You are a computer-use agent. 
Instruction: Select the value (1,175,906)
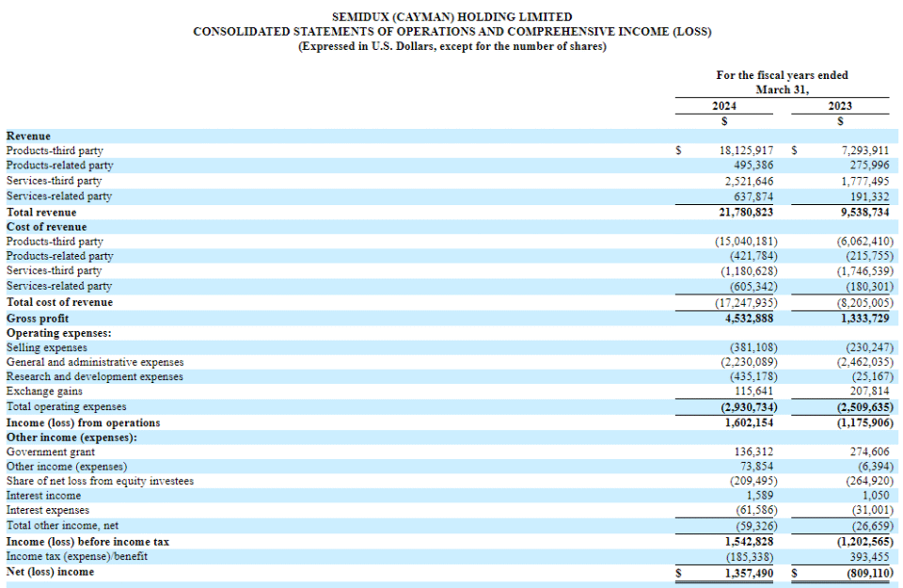pyautogui.click(x=865, y=422)
